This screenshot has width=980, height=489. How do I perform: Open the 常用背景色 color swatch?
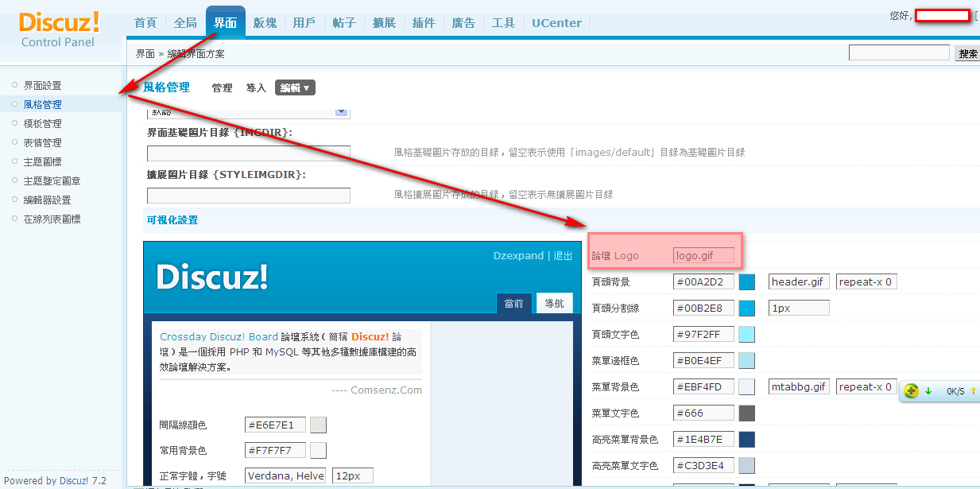coord(318,450)
